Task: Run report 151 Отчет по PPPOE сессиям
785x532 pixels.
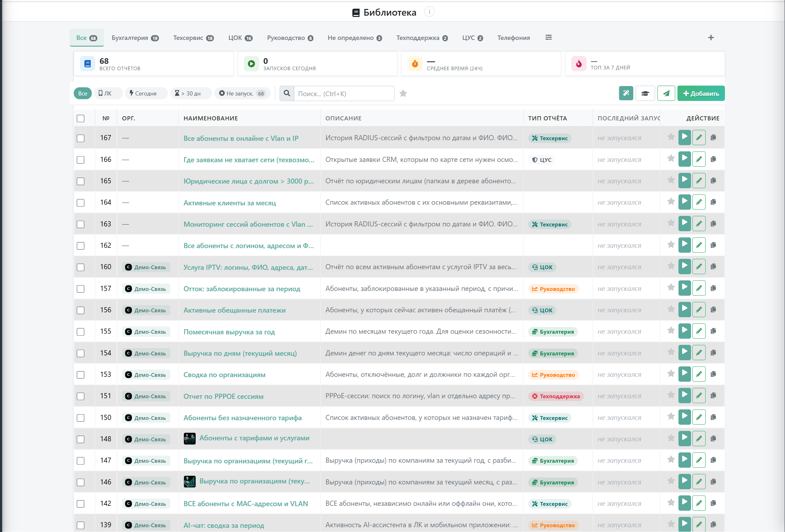Action: 684,395
